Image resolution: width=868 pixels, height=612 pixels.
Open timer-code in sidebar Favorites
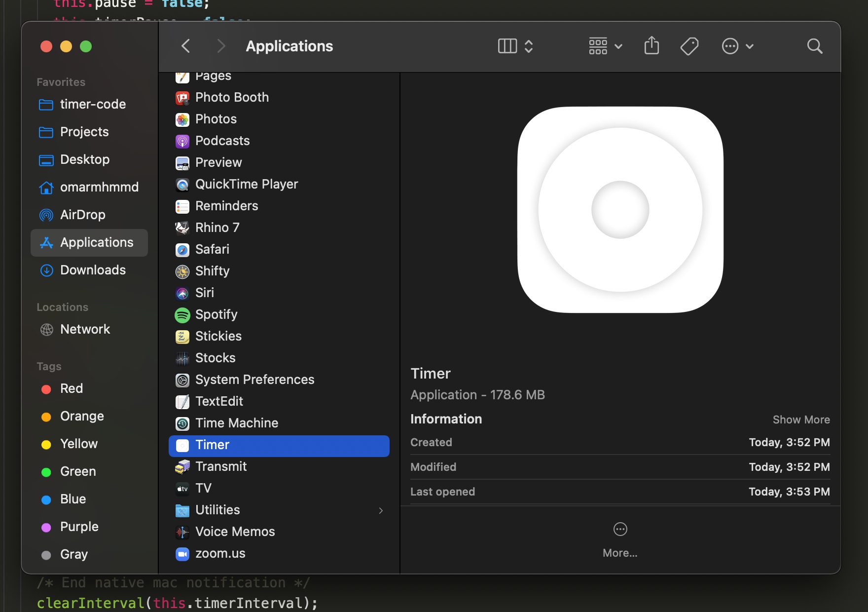point(89,104)
